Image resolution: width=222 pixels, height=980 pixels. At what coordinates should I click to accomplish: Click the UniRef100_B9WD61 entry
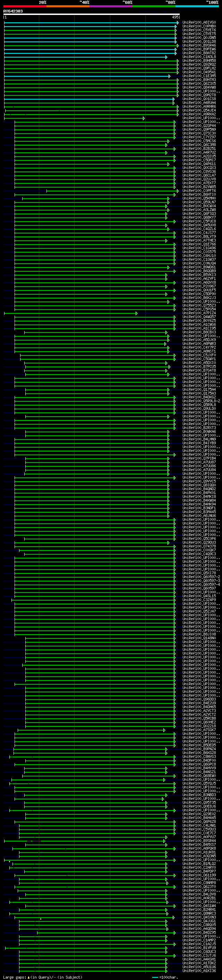pos(199,267)
